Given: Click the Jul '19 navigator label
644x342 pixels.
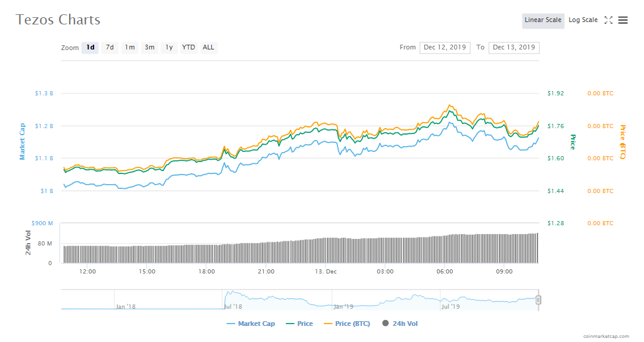Looking at the screenshot, I should [451, 306].
